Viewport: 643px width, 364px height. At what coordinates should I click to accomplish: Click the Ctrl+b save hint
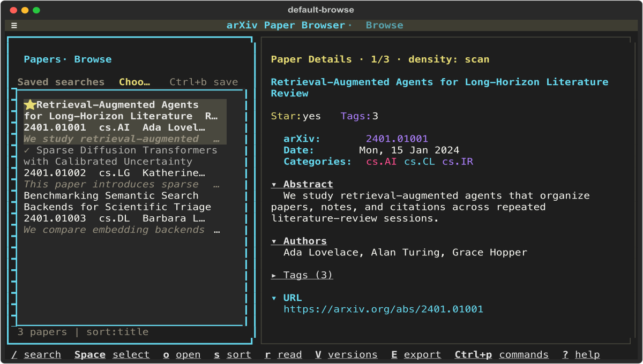(x=204, y=82)
